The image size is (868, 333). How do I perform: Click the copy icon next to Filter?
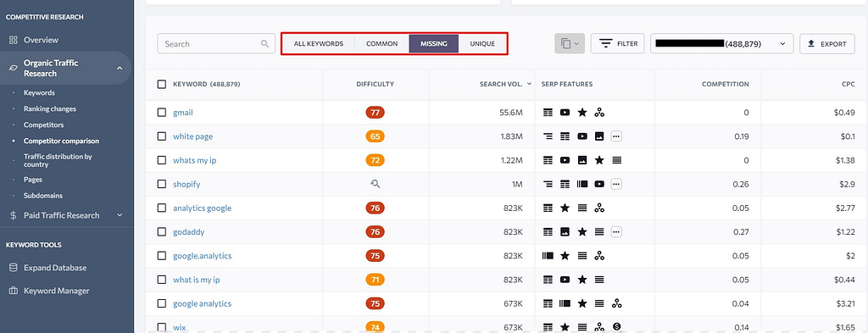click(565, 44)
